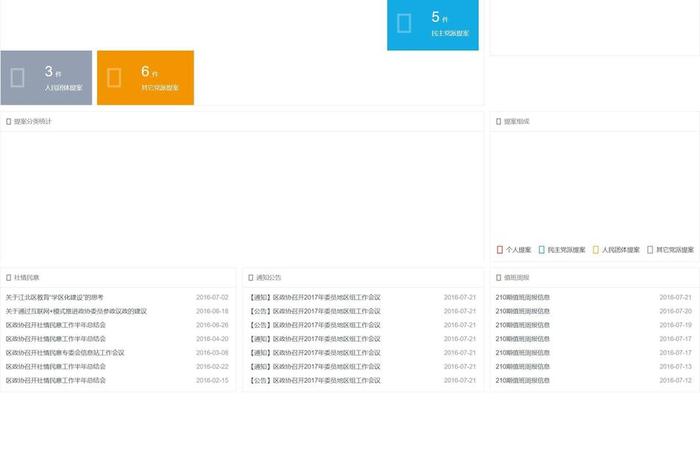Viewport: 700px width, 470px height.
Task: Click the icon inside the orange 6件 card
Action: [114, 78]
